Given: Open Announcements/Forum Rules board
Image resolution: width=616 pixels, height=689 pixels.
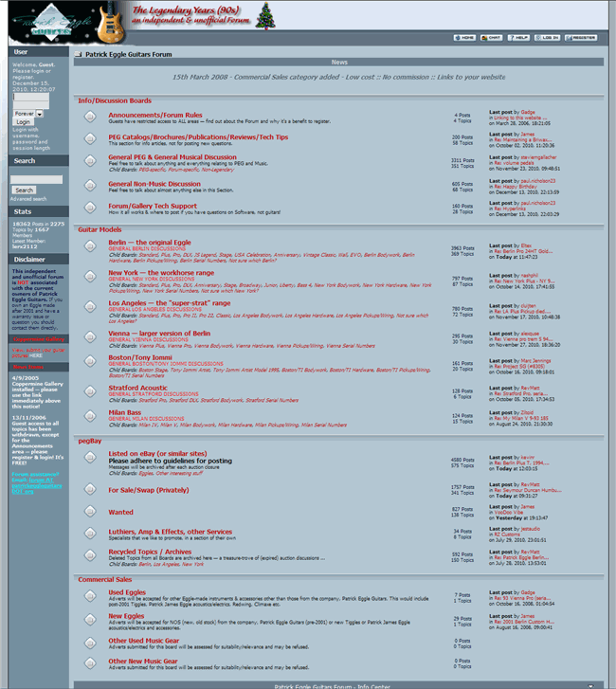Looking at the screenshot, I should pos(155,115).
